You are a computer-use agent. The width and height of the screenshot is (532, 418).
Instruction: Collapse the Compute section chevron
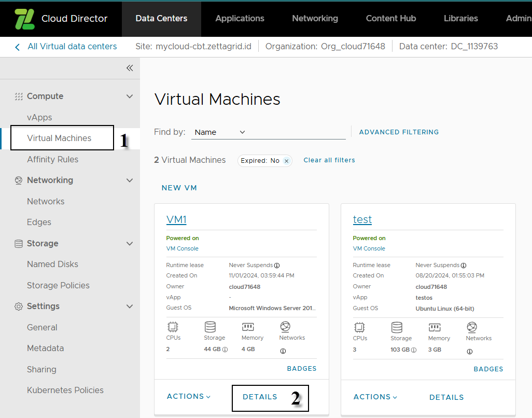(130, 96)
